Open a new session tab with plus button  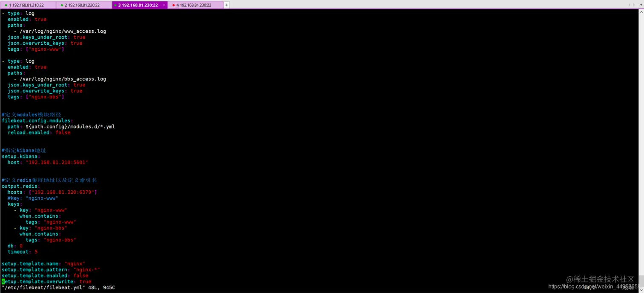[x=227, y=5]
